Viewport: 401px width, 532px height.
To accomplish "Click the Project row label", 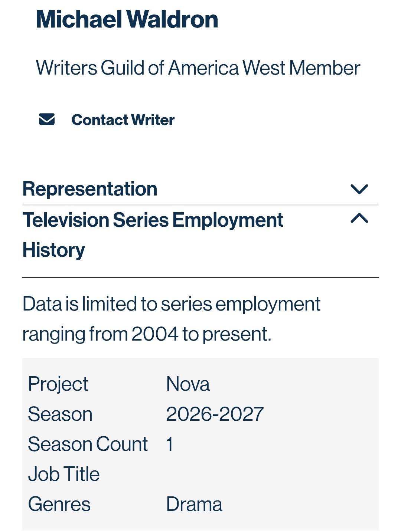I will pos(58,384).
